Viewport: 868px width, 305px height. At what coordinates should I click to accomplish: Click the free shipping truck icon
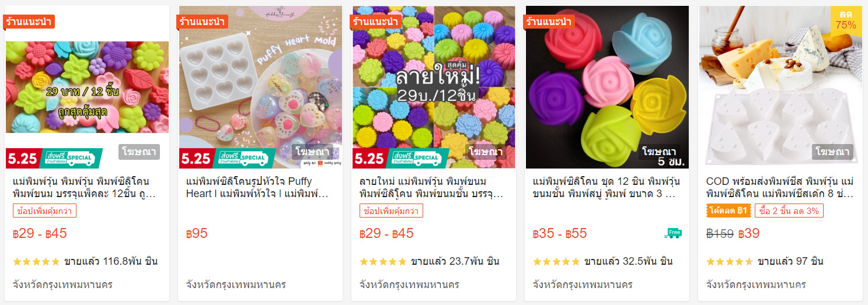click(x=673, y=233)
